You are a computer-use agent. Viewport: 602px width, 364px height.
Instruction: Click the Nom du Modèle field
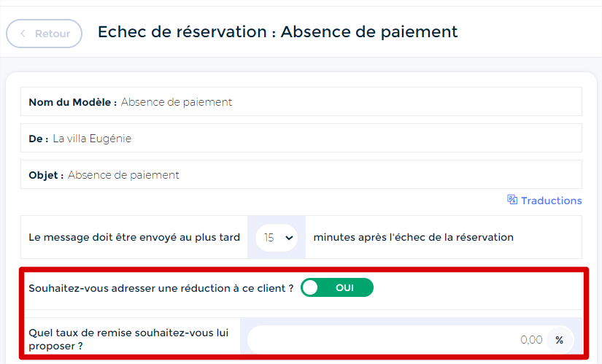click(301, 101)
